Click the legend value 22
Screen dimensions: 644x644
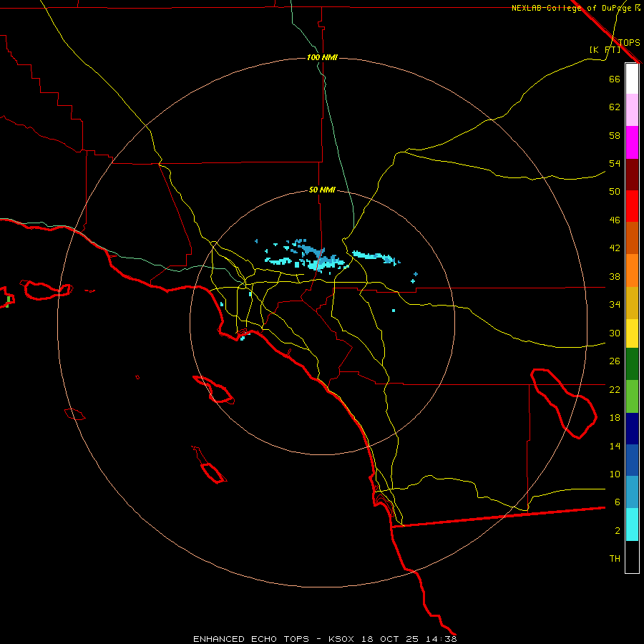click(x=615, y=389)
